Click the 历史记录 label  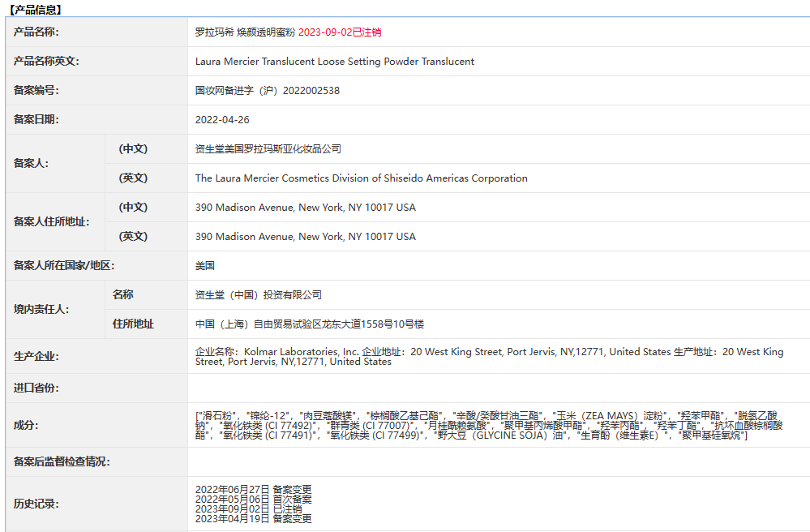[x=36, y=504]
